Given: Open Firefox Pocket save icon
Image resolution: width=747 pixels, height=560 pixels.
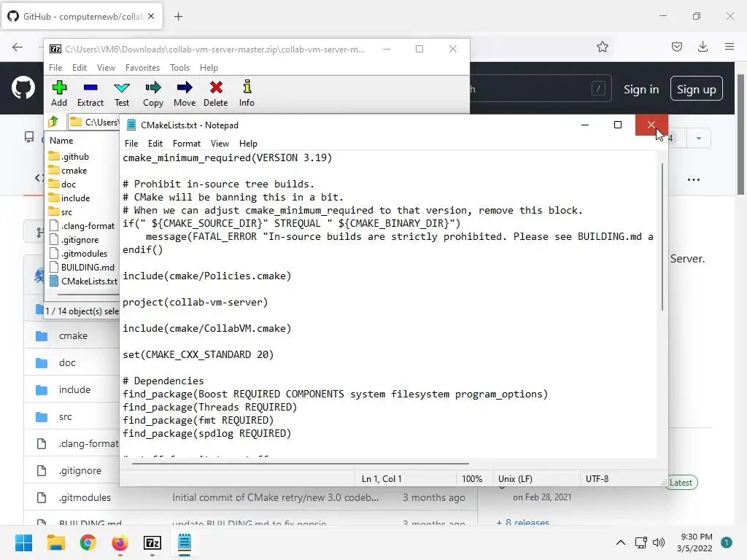Looking at the screenshot, I should click(x=676, y=47).
